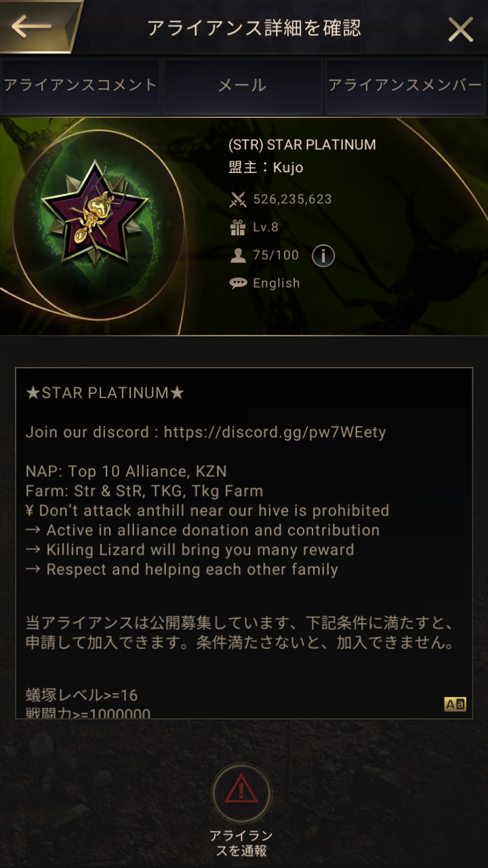The image size is (488, 868).
Task: Tap the 75/100 member count
Action: (276, 256)
